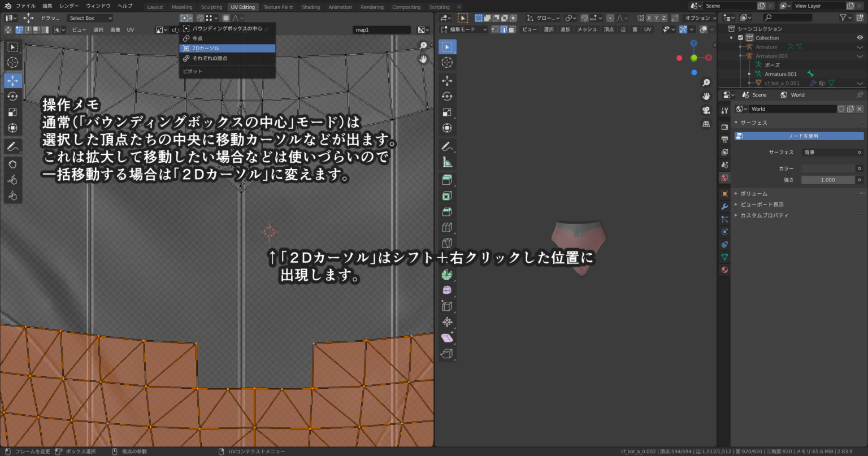Select the Cursor tool in the 3D viewport toolbar
This screenshot has width=868, height=456.
(x=447, y=63)
